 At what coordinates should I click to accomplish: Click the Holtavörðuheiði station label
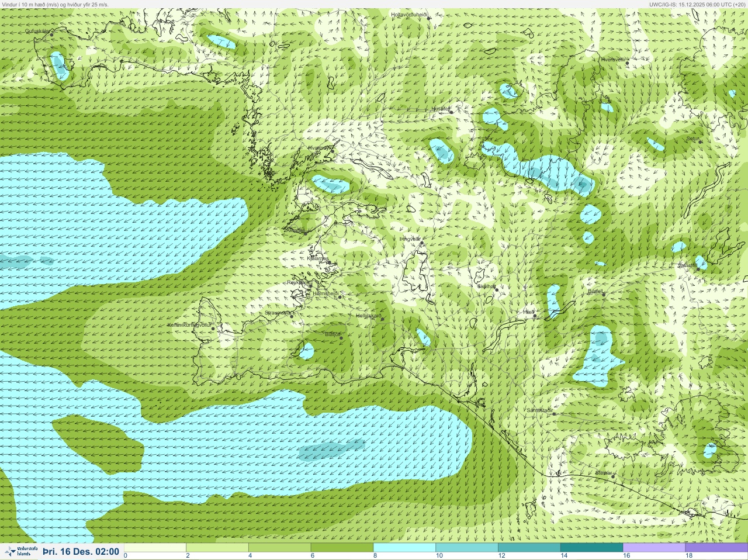pos(410,14)
